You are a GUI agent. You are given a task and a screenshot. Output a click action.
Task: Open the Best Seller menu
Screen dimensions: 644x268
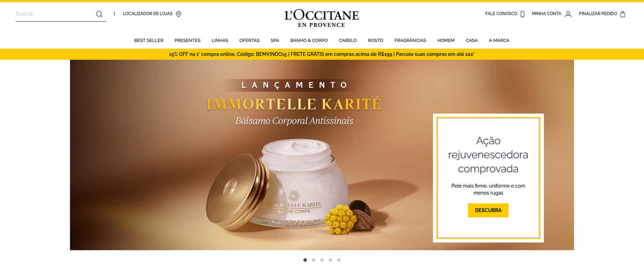149,41
